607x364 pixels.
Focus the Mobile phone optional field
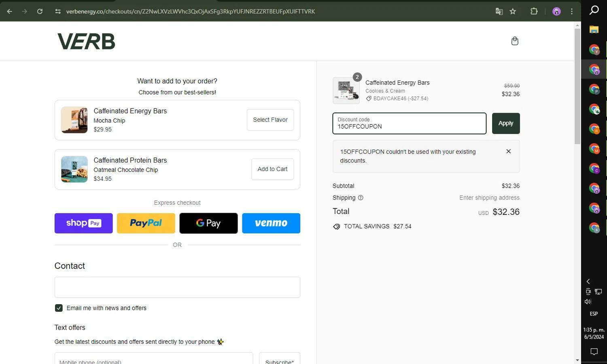tap(154, 358)
